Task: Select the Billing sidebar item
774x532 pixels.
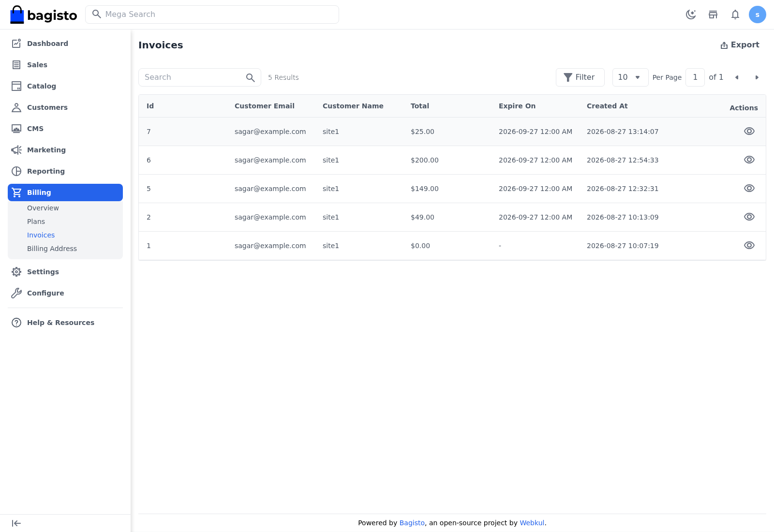Action: pyautogui.click(x=65, y=192)
